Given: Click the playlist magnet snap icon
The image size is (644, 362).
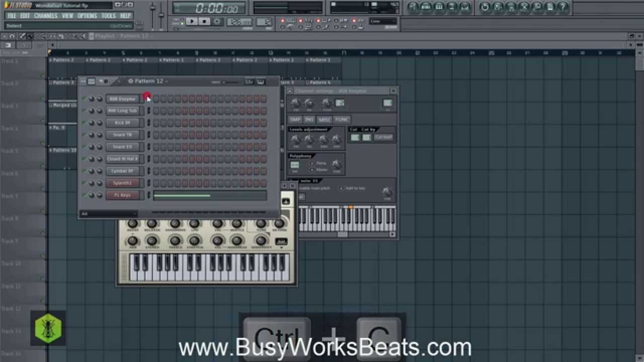Looking at the screenshot, I should [12, 36].
